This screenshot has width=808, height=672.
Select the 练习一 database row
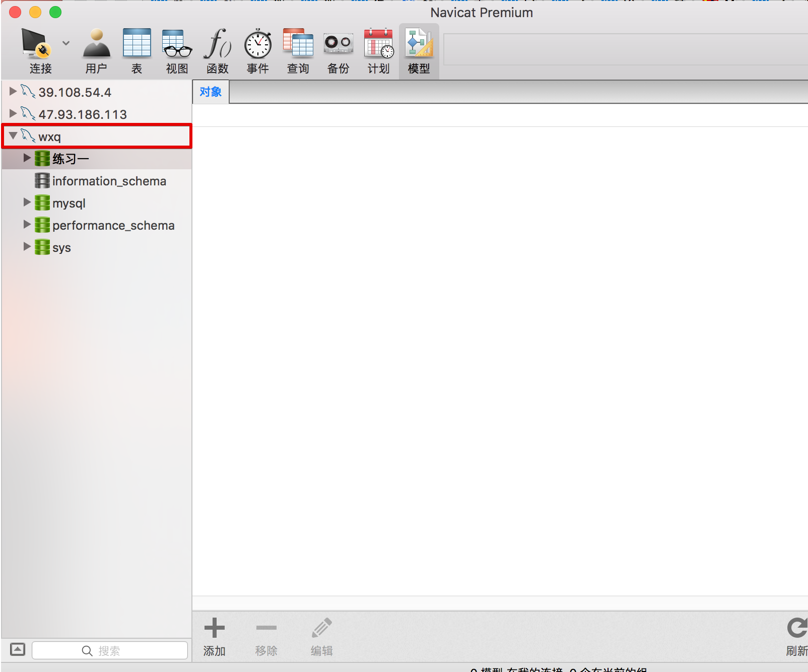click(x=96, y=159)
